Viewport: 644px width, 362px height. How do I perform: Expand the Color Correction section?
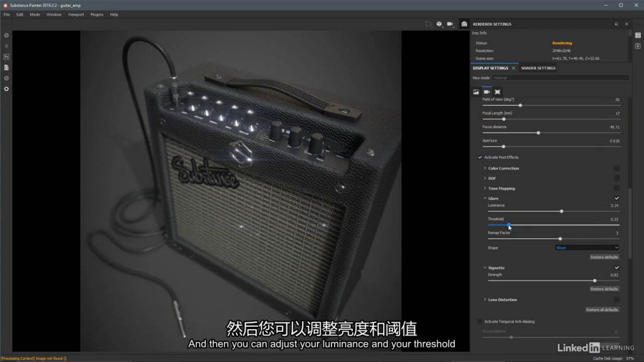(x=485, y=168)
